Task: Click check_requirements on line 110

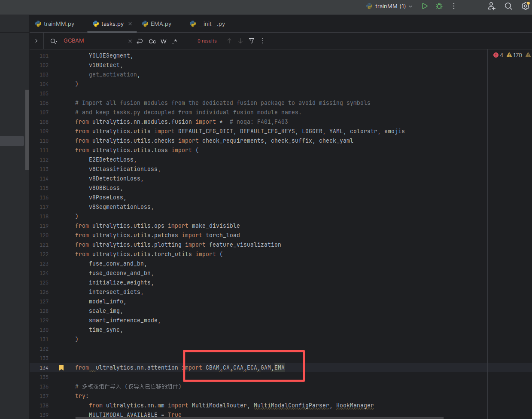Action: click(x=233, y=141)
